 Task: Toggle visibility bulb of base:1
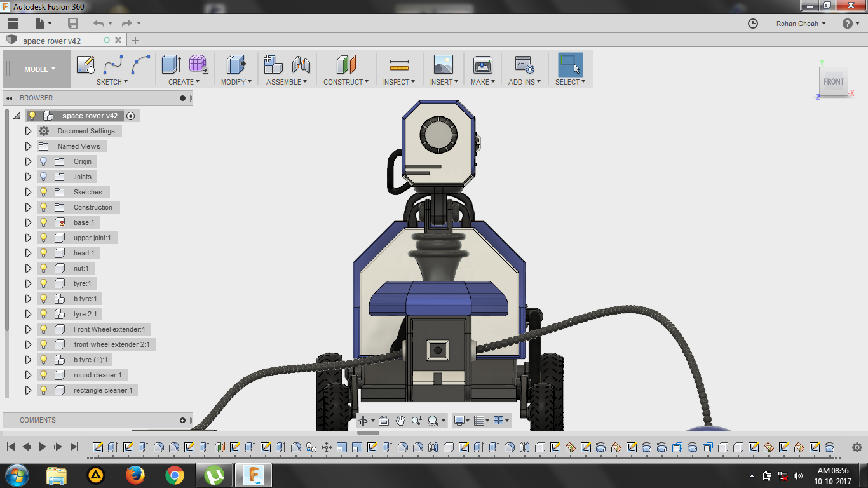[x=43, y=222]
